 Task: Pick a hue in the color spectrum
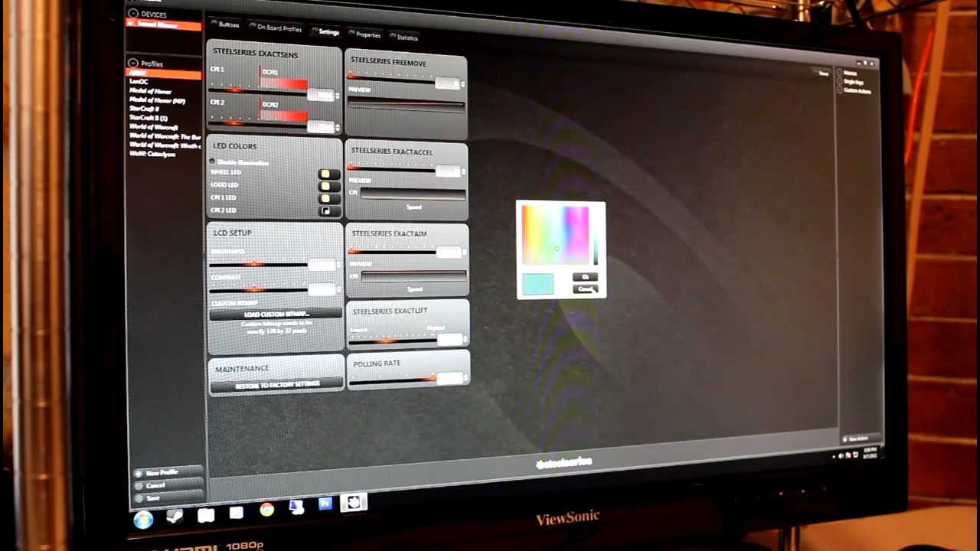556,234
